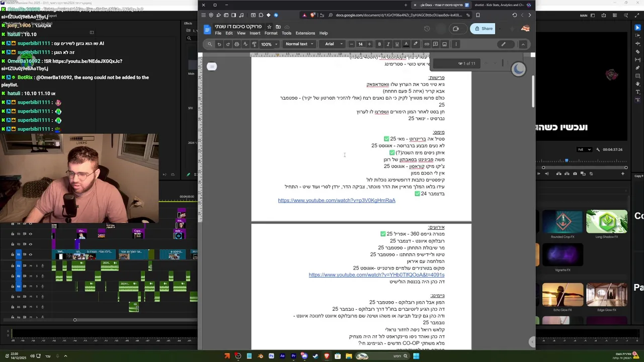Click the Docs search menus icon
This screenshot has height=362, width=644.
[210, 44]
